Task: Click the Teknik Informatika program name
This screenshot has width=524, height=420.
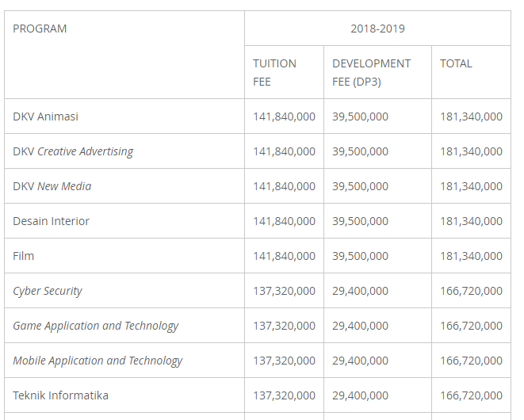Action: click(60, 395)
